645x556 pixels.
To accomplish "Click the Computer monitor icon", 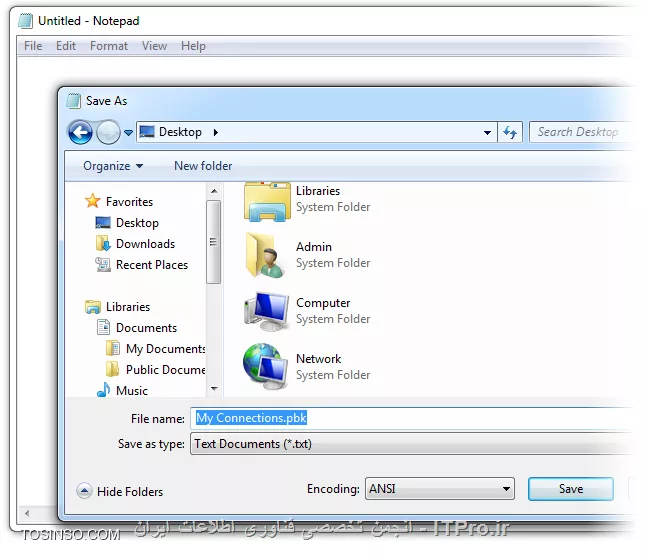I will click(x=266, y=312).
